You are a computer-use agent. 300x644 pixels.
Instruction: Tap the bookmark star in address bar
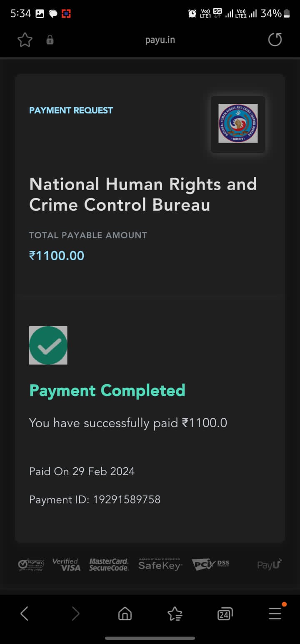pyautogui.click(x=25, y=40)
